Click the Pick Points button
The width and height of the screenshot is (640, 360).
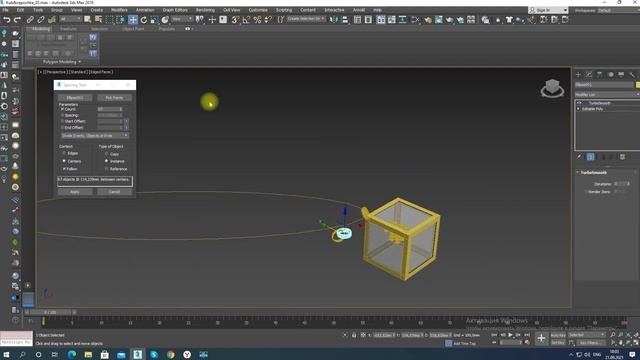pos(114,98)
